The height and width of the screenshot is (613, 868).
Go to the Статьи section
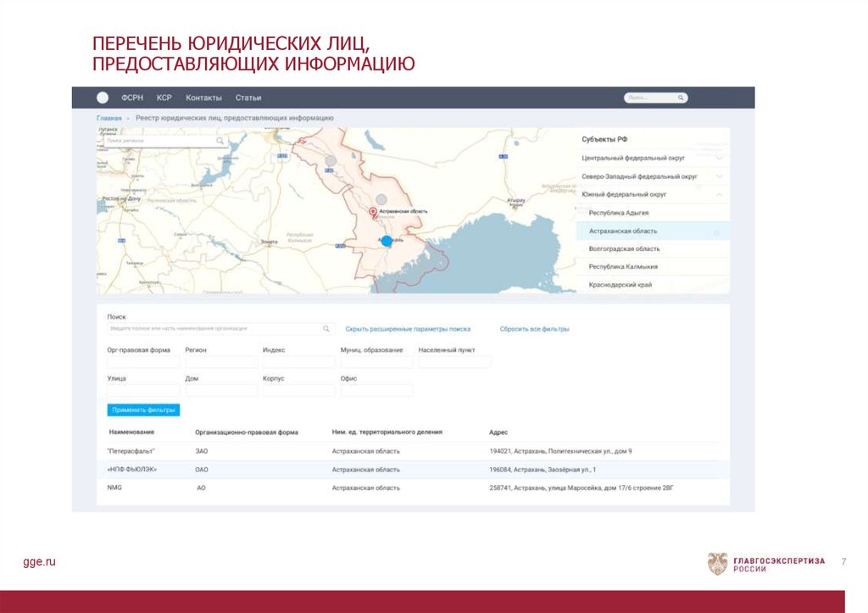click(248, 98)
